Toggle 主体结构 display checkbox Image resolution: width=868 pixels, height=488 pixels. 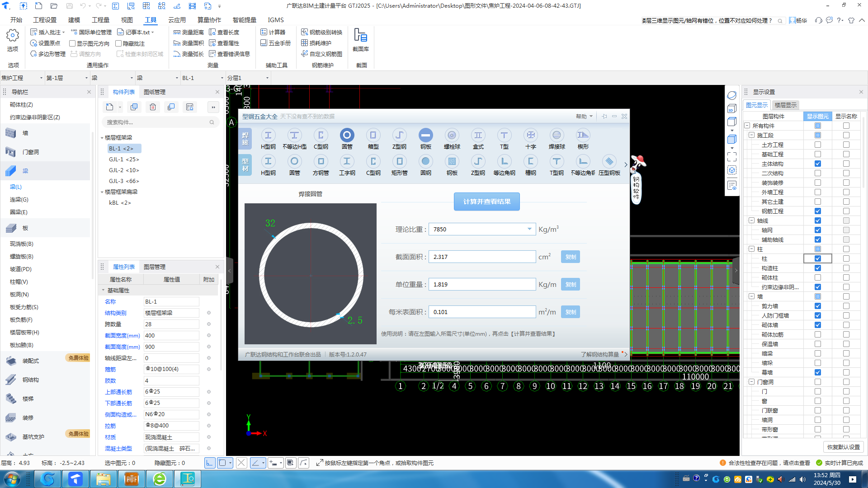(817, 164)
